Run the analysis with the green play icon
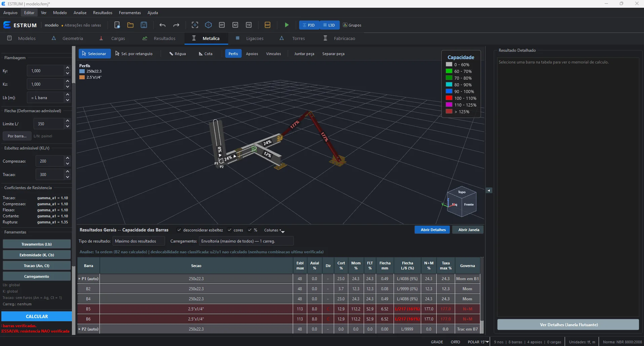This screenshot has height=346, width=644. pyautogui.click(x=287, y=25)
